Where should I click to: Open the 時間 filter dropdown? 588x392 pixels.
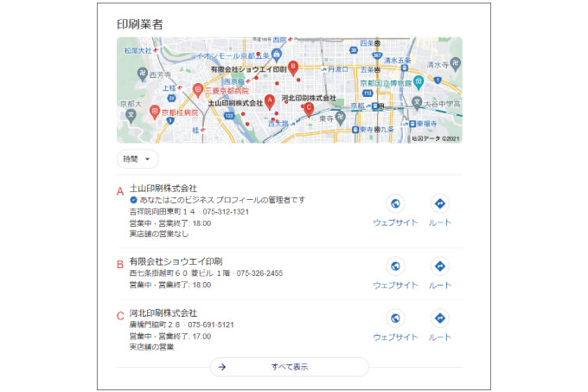coord(137,159)
